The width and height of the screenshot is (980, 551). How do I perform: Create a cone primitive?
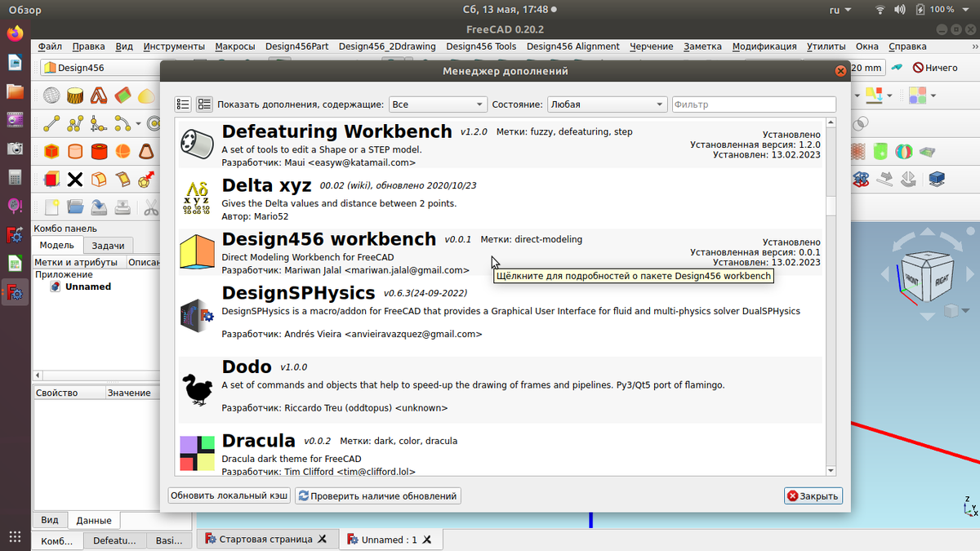point(146,151)
